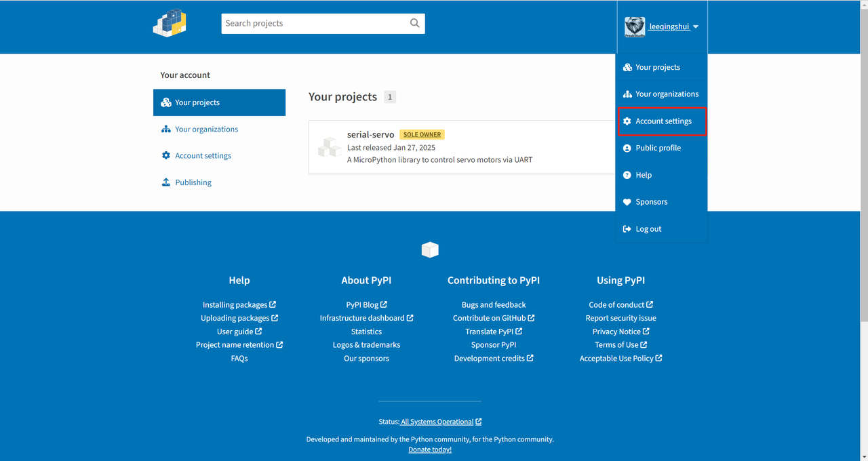The image size is (868, 461).
Task: Go to sidebar Your organizations link
Action: pos(206,129)
